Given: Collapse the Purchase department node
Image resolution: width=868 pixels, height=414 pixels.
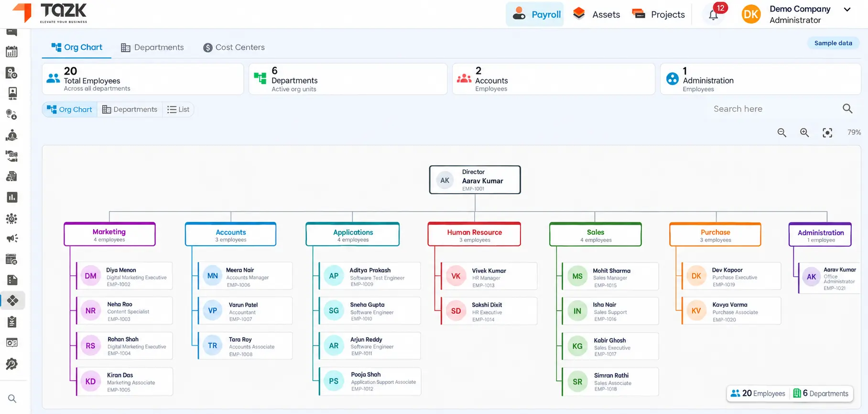Looking at the screenshot, I should (715, 235).
